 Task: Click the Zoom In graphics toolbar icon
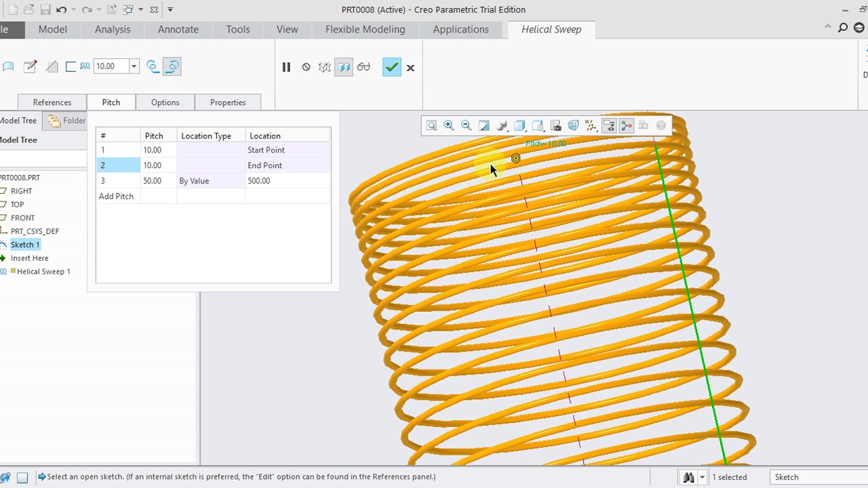click(x=449, y=125)
